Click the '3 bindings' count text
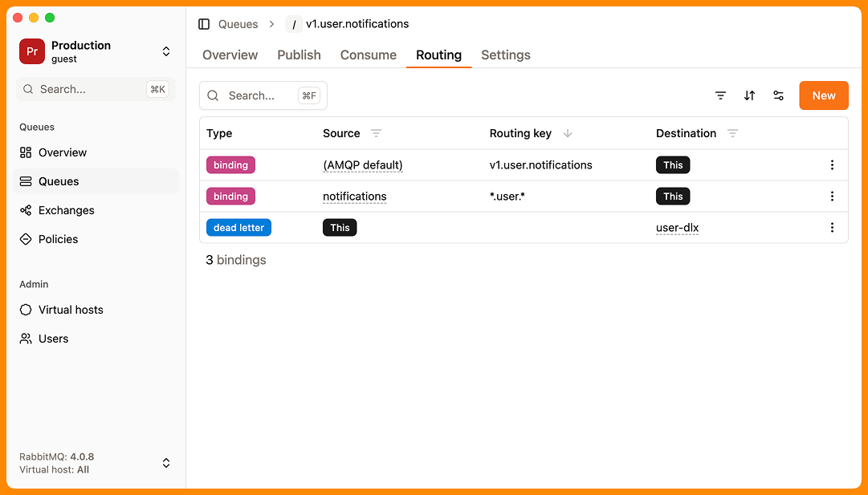 coord(236,260)
